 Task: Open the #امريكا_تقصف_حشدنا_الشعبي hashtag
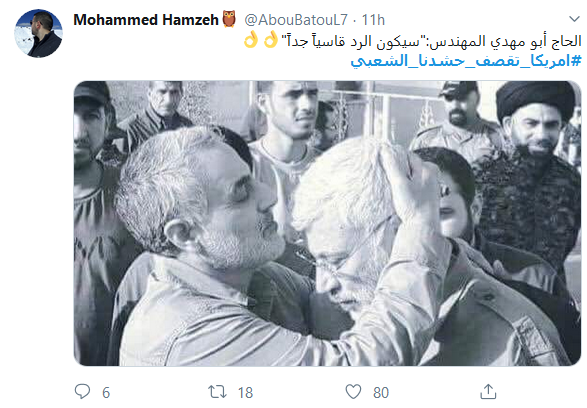pyautogui.click(x=466, y=61)
